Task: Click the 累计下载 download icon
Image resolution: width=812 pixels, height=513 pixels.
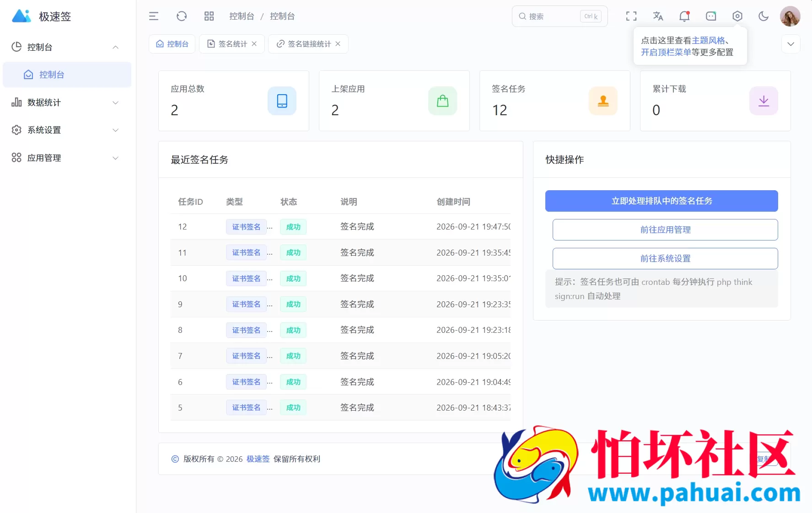Action: click(764, 101)
